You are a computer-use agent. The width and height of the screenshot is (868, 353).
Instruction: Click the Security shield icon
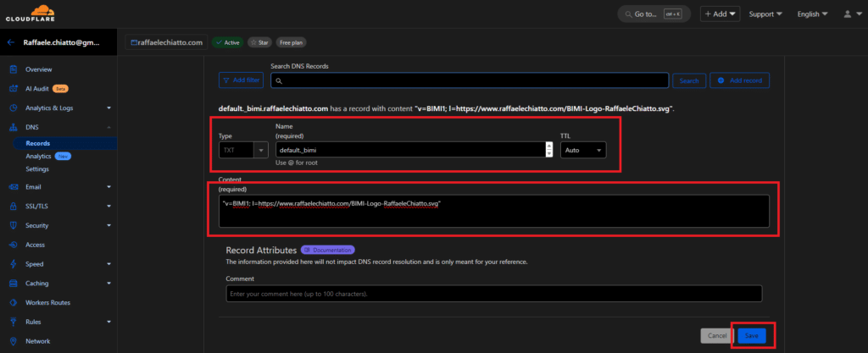pyautogui.click(x=14, y=225)
